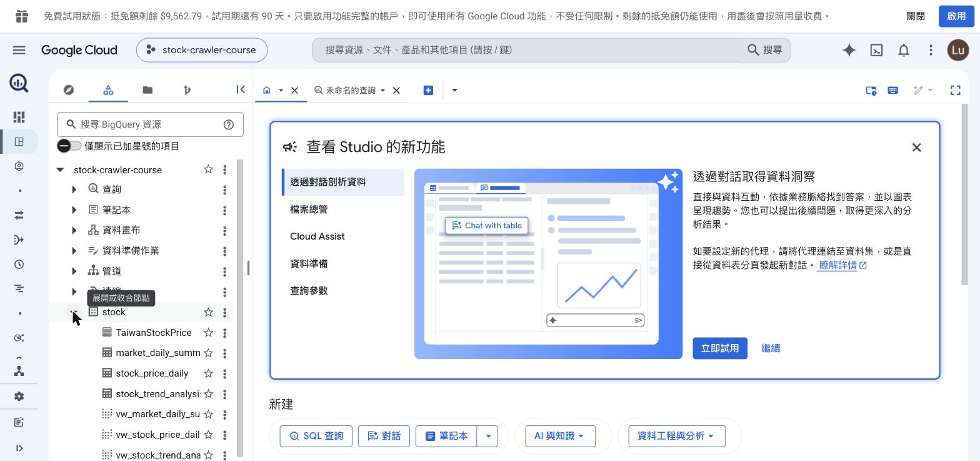Screen dimensions: 980x461
Task: Open the settings gear in left sidebar
Action: (x=19, y=397)
